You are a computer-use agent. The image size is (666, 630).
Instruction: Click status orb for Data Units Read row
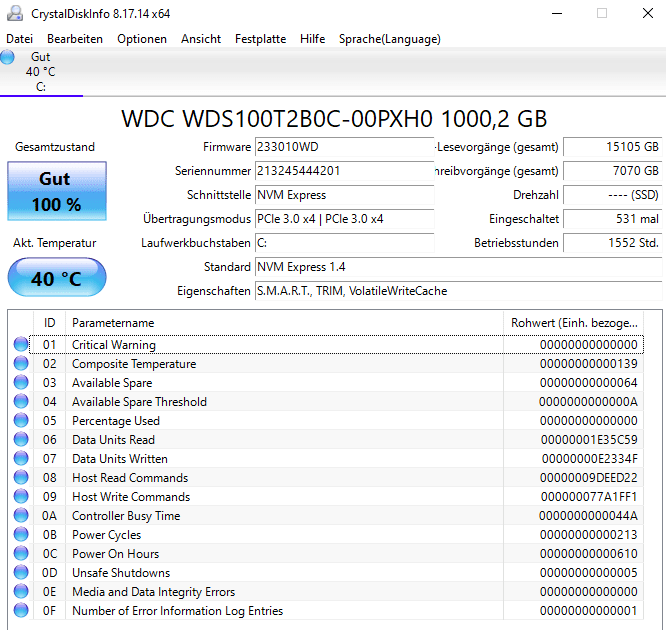tap(21, 439)
